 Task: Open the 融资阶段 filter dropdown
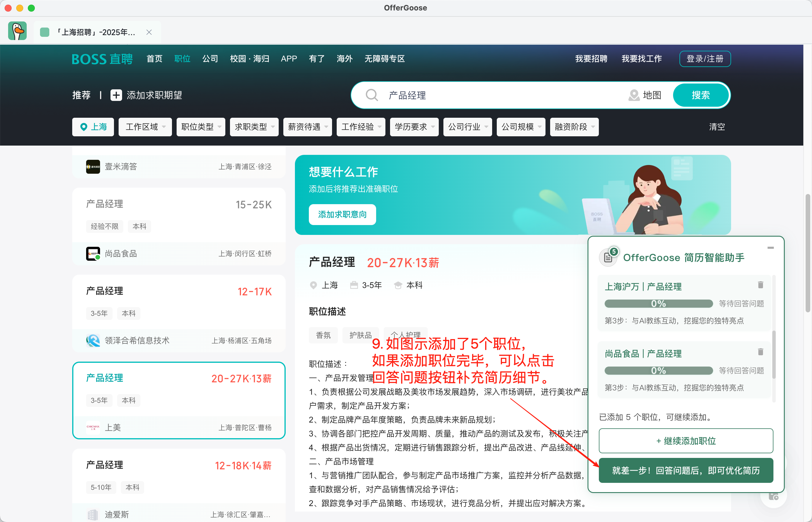[x=574, y=127]
